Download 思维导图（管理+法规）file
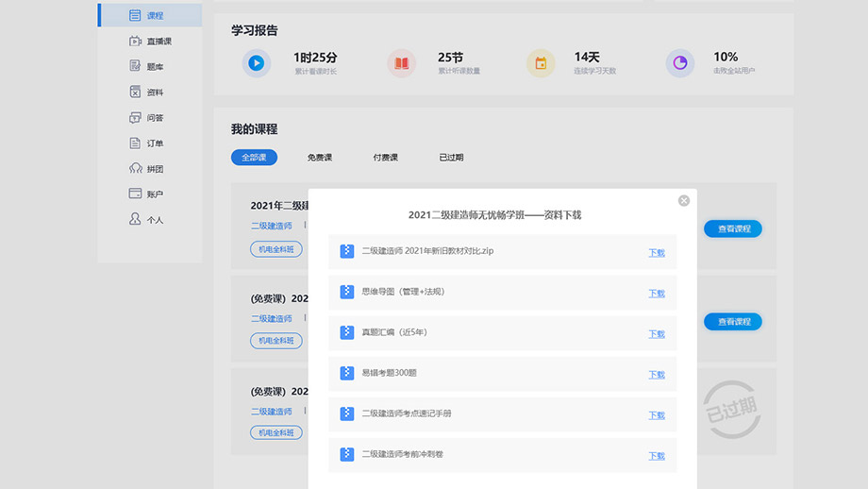This screenshot has height=489, width=868. tap(657, 294)
